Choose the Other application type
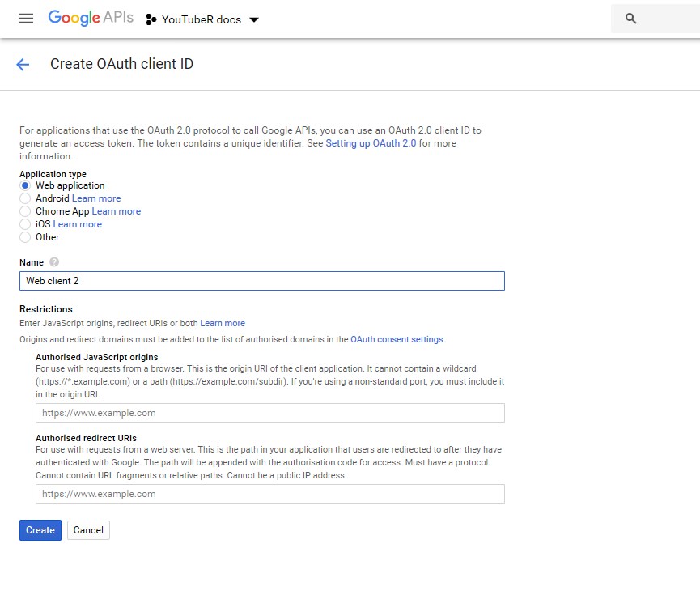 pos(25,237)
